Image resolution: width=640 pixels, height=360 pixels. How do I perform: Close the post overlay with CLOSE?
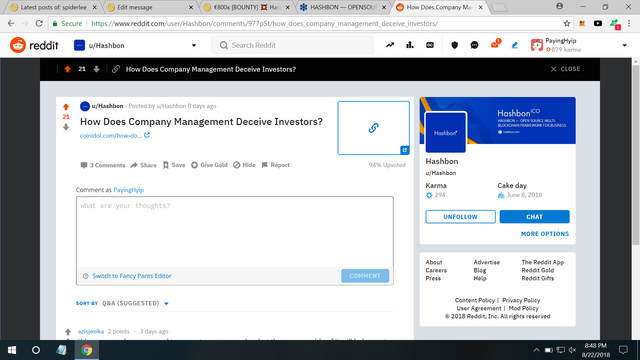(x=565, y=69)
